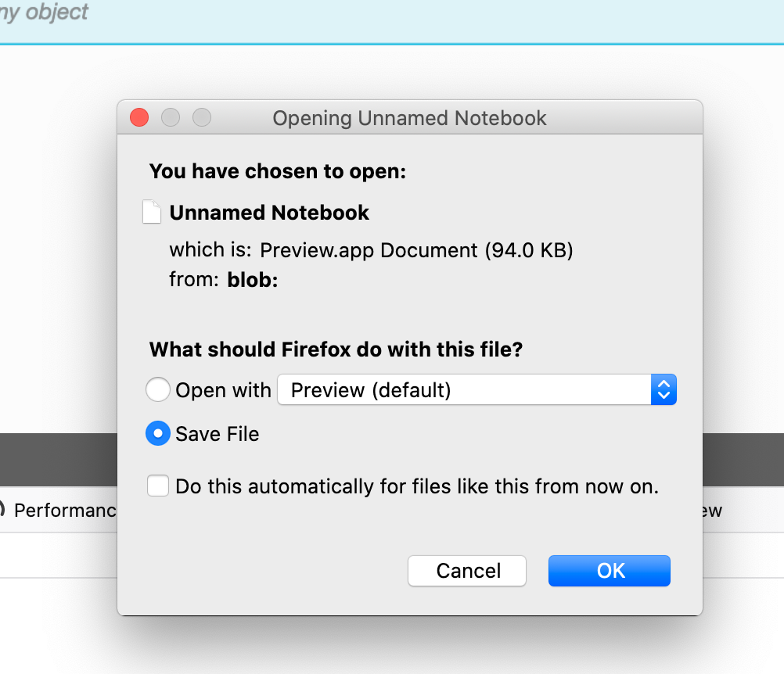Select the partially visible tab ending in "ew"

(x=712, y=510)
